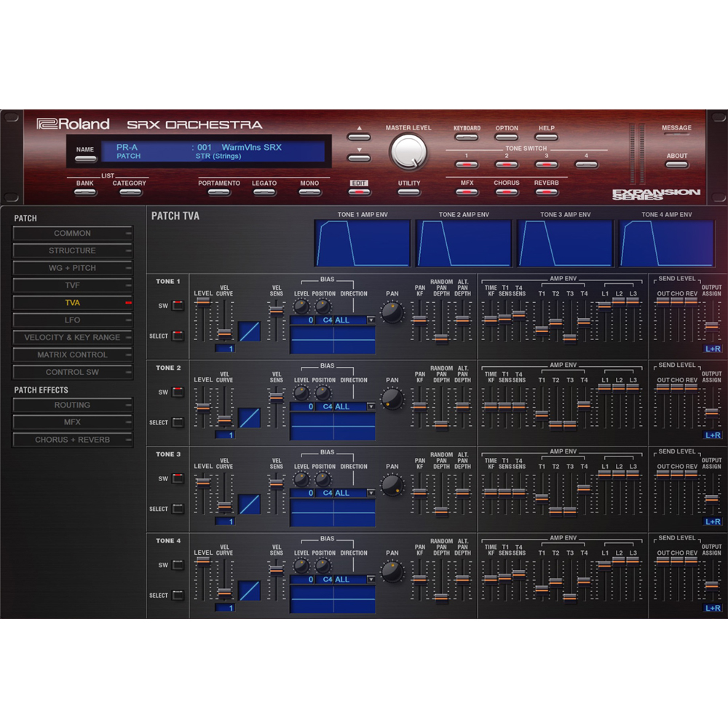
Task: Enable the MFX effect switch
Action: (467, 191)
